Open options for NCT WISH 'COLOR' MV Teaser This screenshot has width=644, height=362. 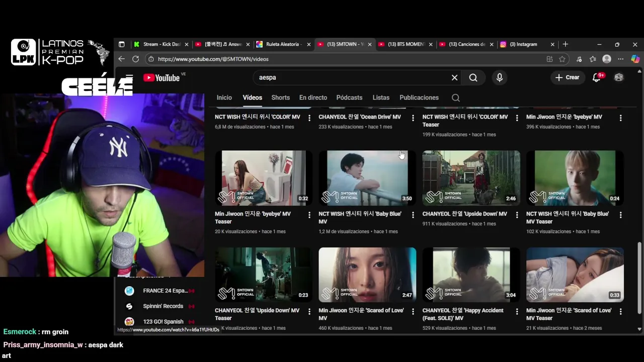click(x=517, y=118)
